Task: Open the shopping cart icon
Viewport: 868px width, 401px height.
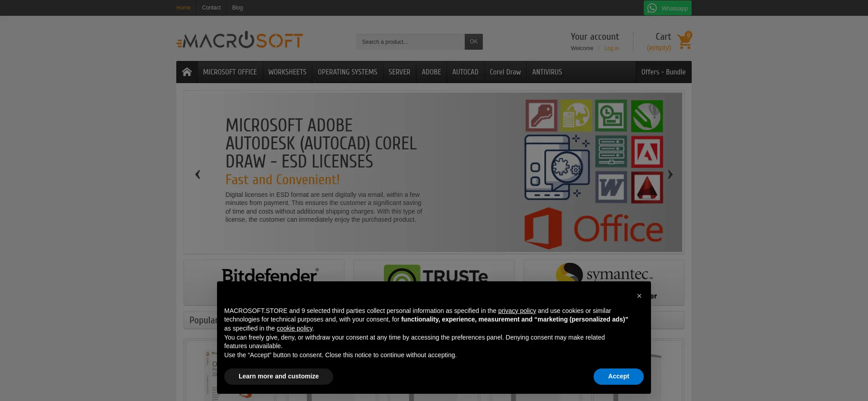Action: (684, 41)
